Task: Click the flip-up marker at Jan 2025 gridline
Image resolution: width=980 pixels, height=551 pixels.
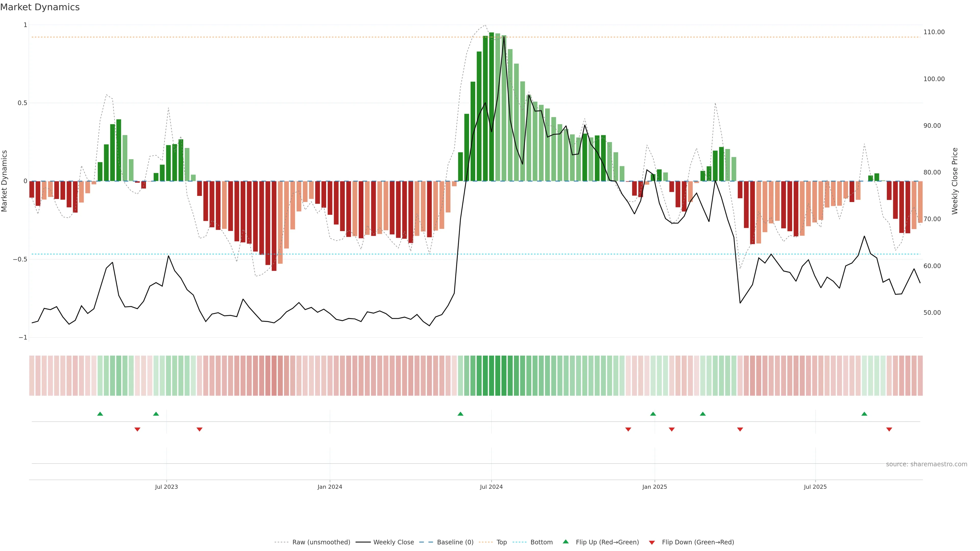Action: [653, 414]
